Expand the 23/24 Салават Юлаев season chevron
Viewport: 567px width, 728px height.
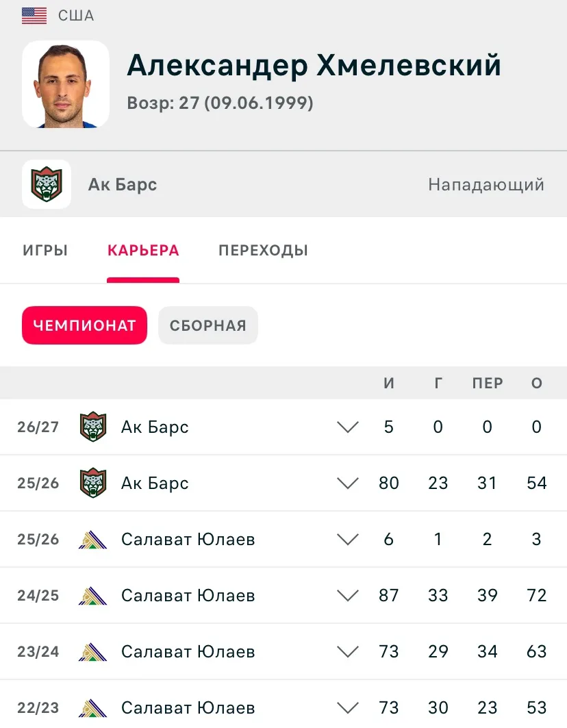[x=348, y=652]
